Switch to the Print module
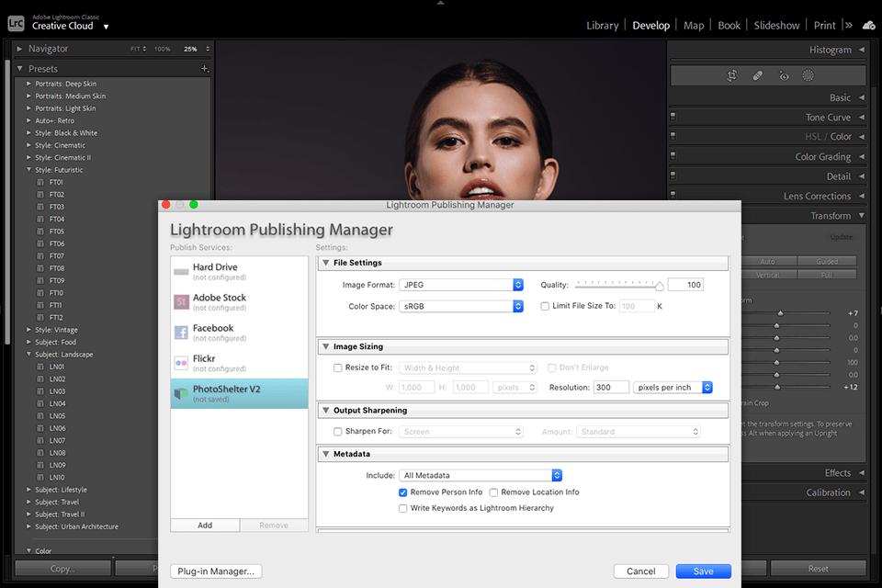882x588 pixels. point(824,26)
